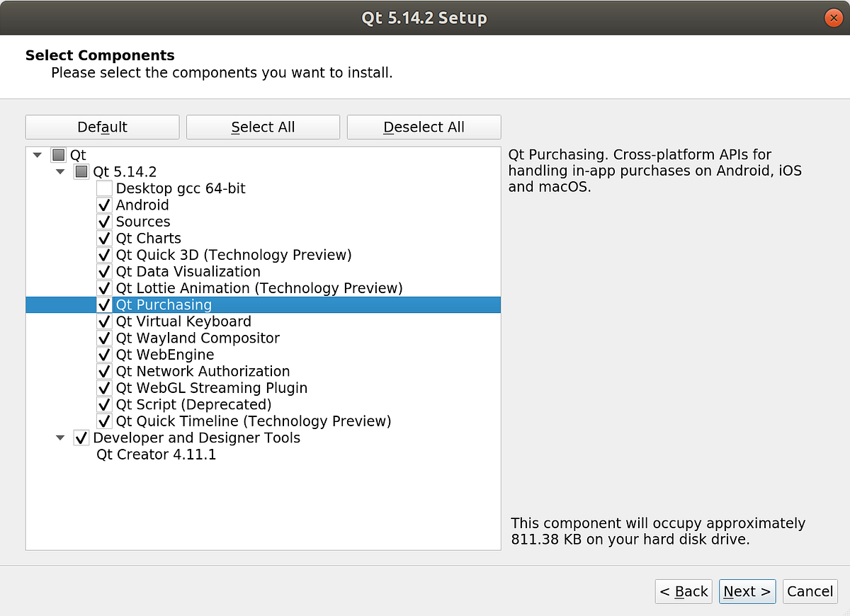850x616 pixels.
Task: Go back to the previous step
Action: pyautogui.click(x=683, y=591)
